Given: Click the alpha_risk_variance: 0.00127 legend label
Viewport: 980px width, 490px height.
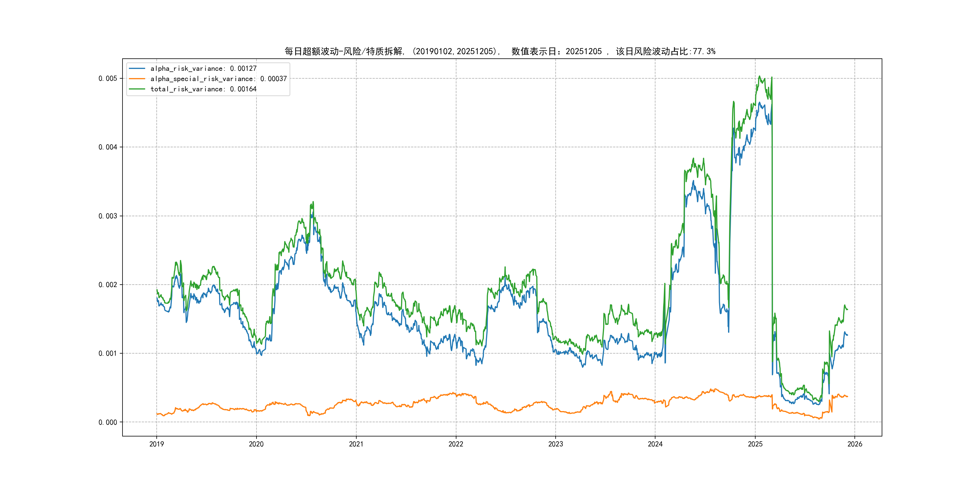Looking at the screenshot, I should 204,68.
